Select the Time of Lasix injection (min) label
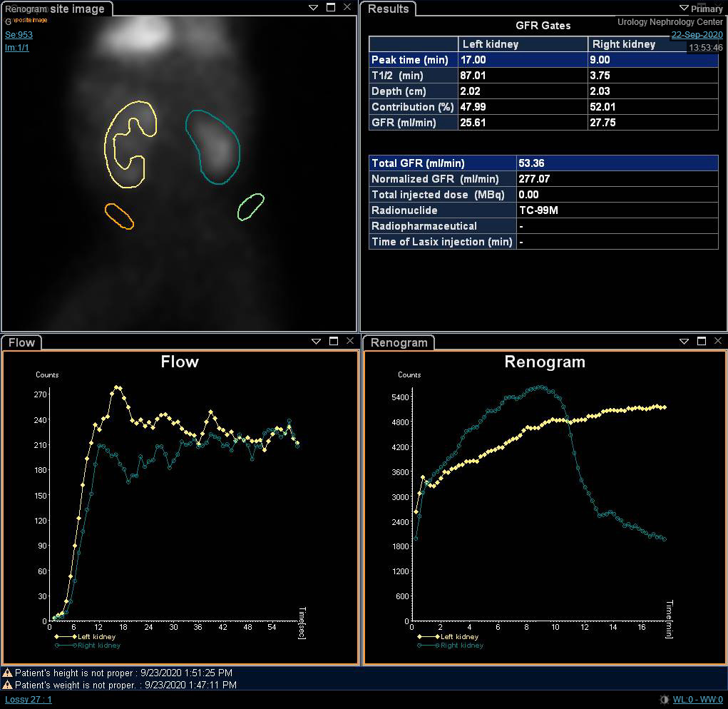 coord(443,242)
